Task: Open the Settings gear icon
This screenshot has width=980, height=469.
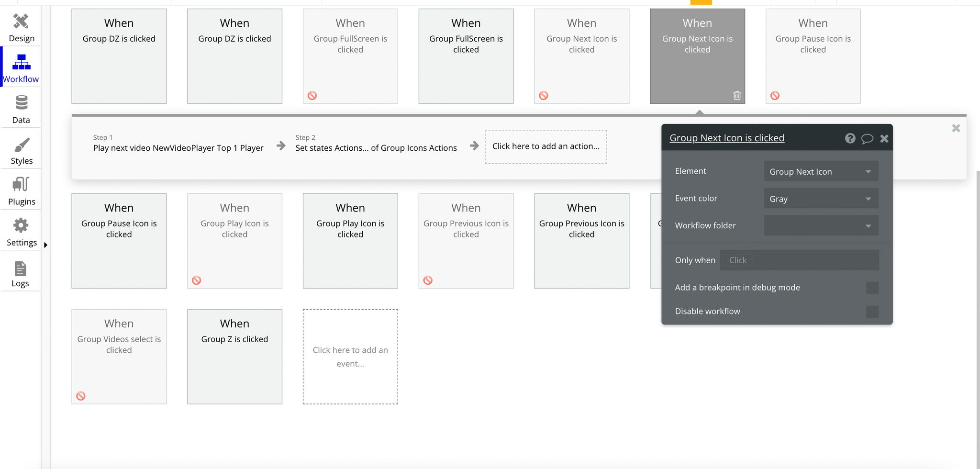Action: pyautogui.click(x=21, y=225)
